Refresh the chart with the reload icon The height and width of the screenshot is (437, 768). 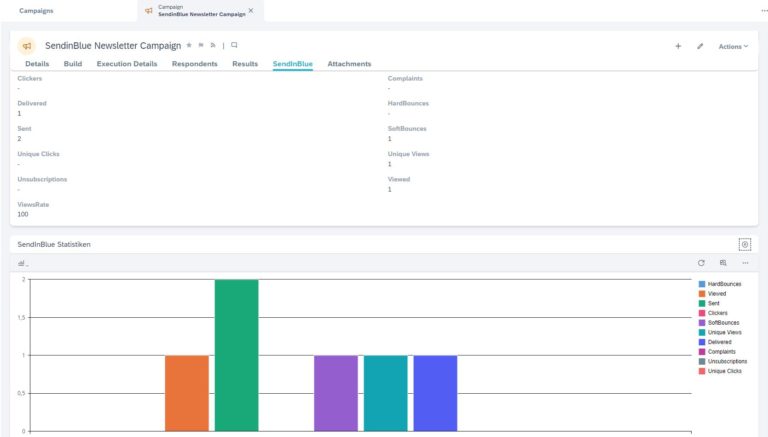pos(701,263)
